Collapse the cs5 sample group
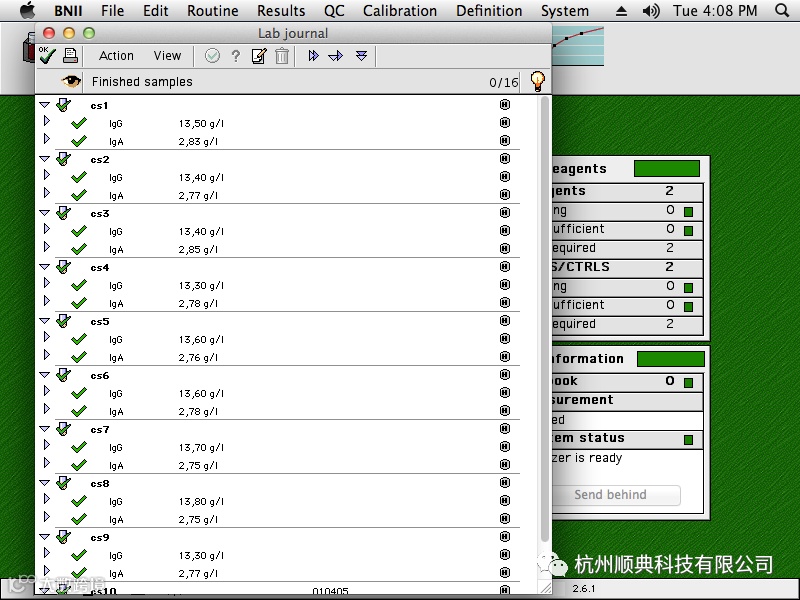This screenshot has width=800, height=600. pyautogui.click(x=45, y=321)
